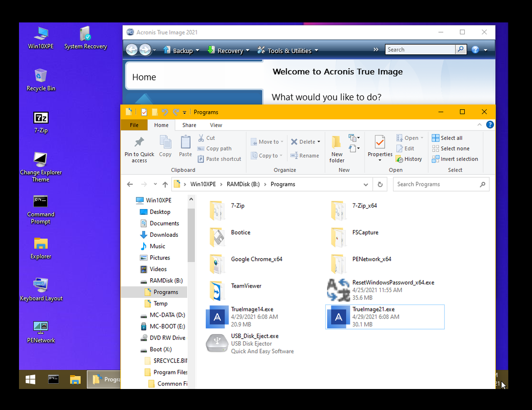Click Invert selection in the ribbon
Image resolution: width=532 pixels, height=410 pixels.
[455, 159]
